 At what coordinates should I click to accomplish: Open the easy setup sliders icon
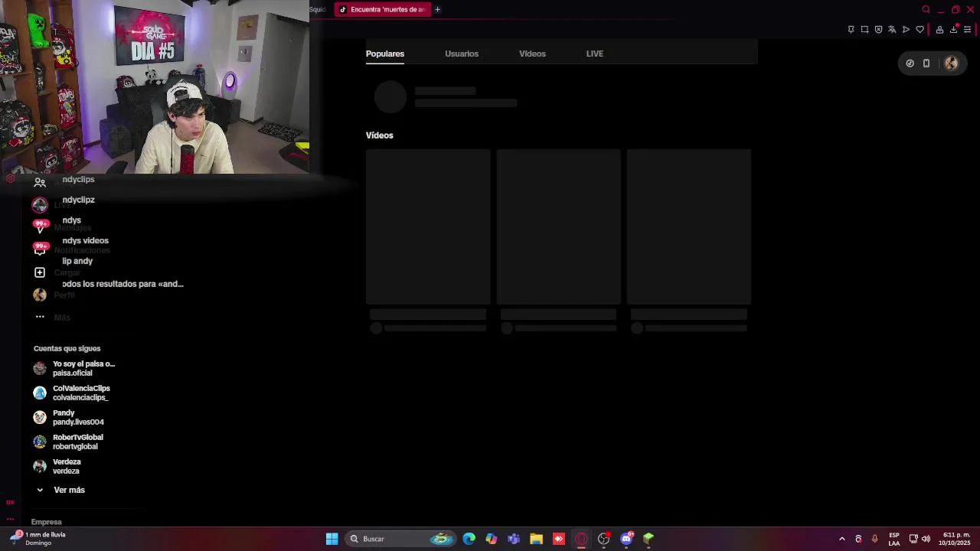pyautogui.click(x=967, y=29)
